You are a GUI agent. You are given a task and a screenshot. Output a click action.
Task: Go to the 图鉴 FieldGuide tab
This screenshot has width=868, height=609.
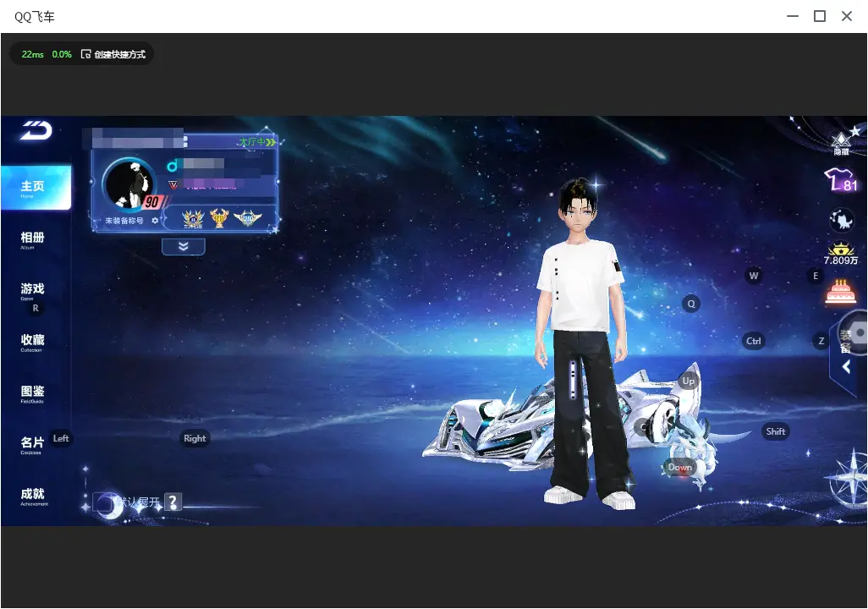coord(33,394)
